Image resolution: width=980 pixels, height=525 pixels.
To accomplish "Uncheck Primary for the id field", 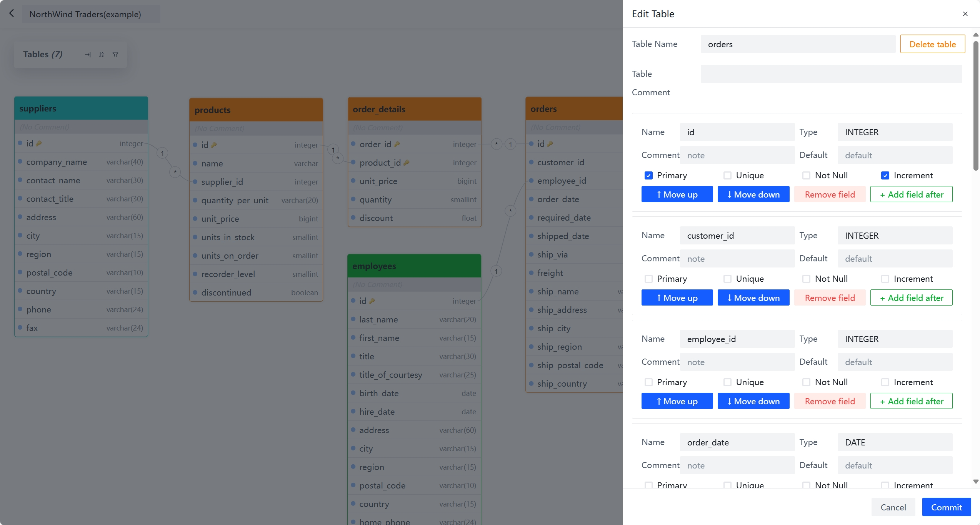I will [x=648, y=175].
